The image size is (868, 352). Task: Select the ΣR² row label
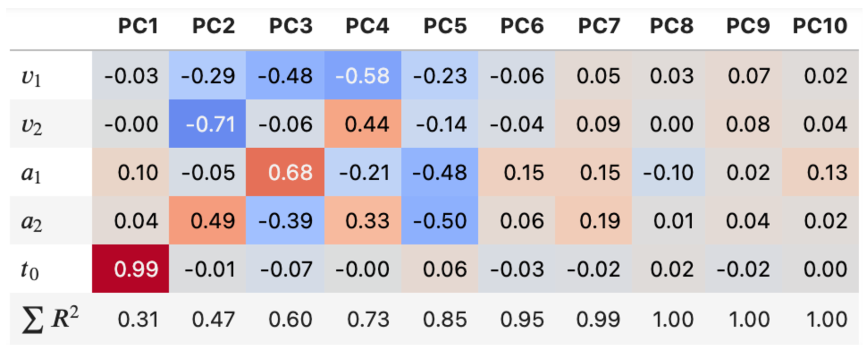[x=50, y=320]
